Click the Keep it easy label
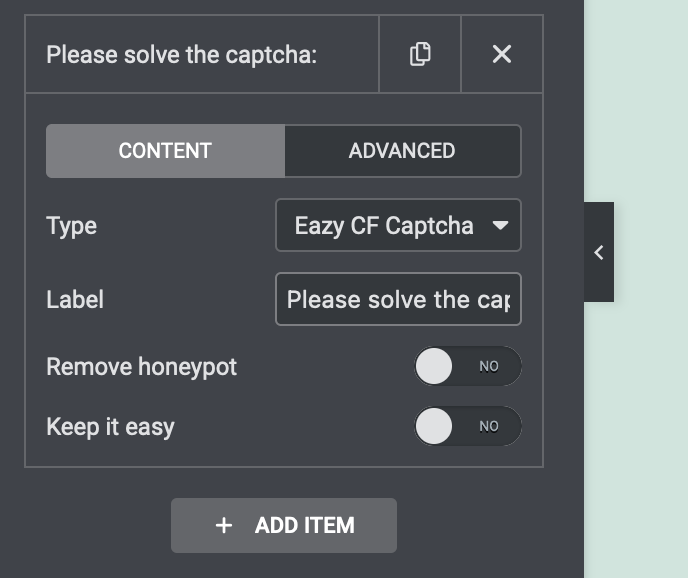 (x=110, y=427)
